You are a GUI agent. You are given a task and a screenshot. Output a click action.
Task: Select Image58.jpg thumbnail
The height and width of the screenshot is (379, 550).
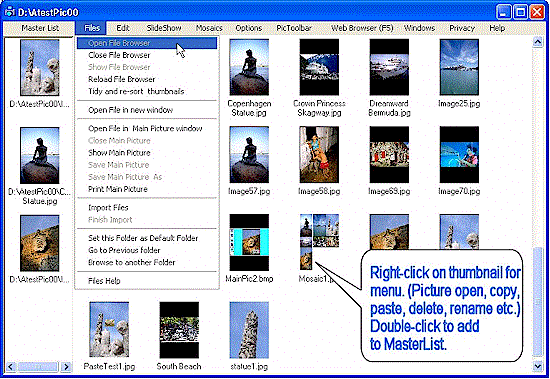coord(319,155)
